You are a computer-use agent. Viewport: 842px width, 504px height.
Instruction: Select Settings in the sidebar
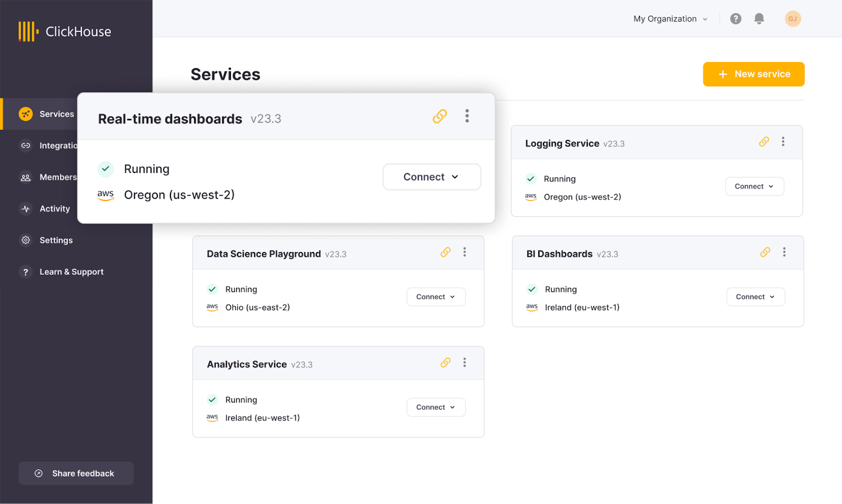point(26,240)
